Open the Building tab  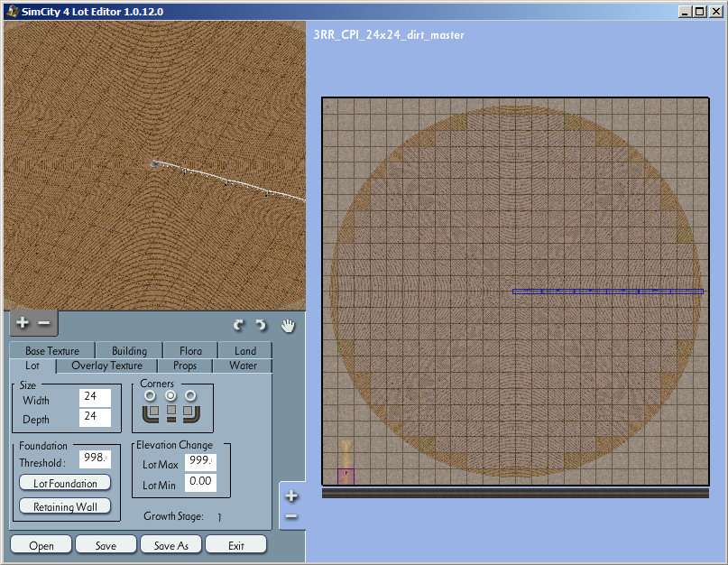pos(129,351)
